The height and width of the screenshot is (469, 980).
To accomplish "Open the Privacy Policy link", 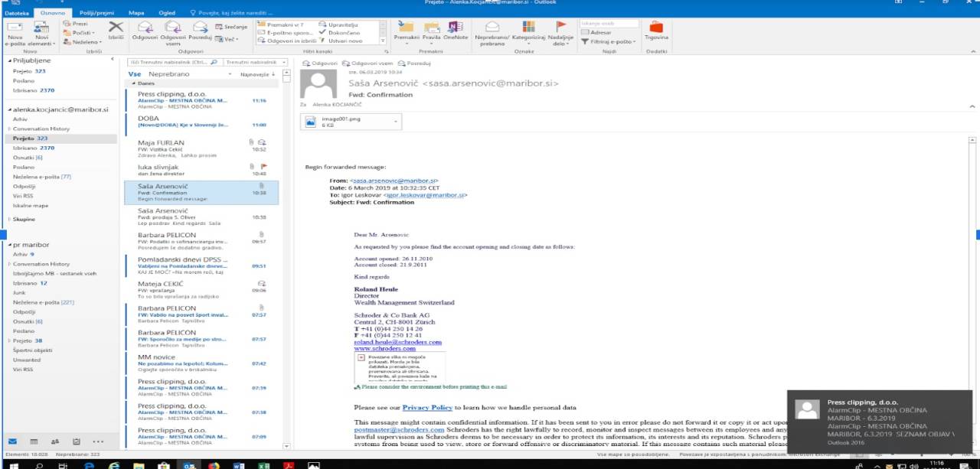I will pos(427,408).
